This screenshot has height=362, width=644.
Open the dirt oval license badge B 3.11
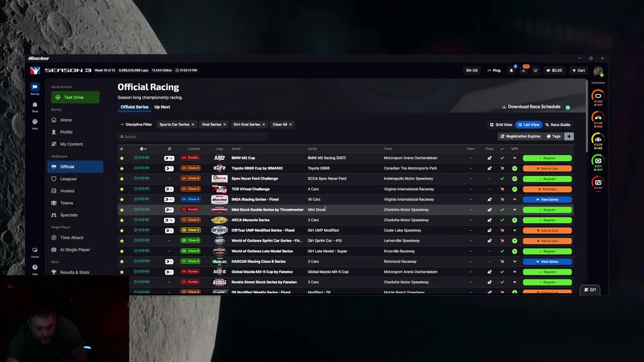598,163
